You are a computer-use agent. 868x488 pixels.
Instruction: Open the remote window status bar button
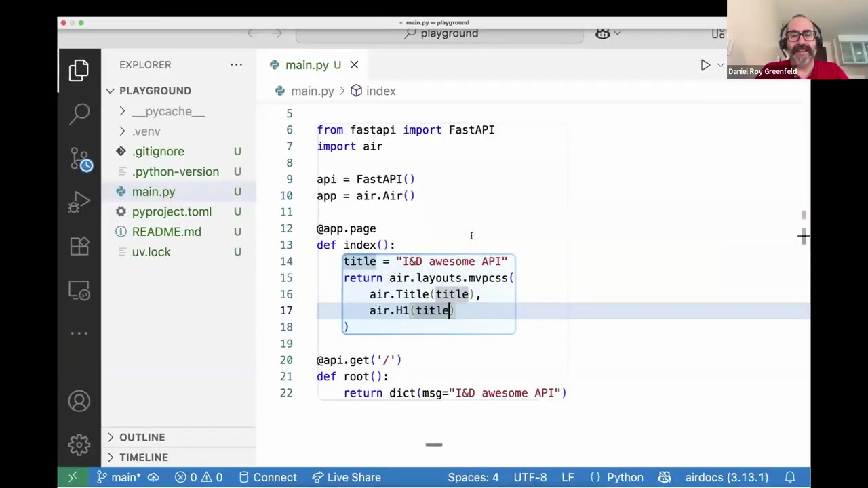[72, 477]
